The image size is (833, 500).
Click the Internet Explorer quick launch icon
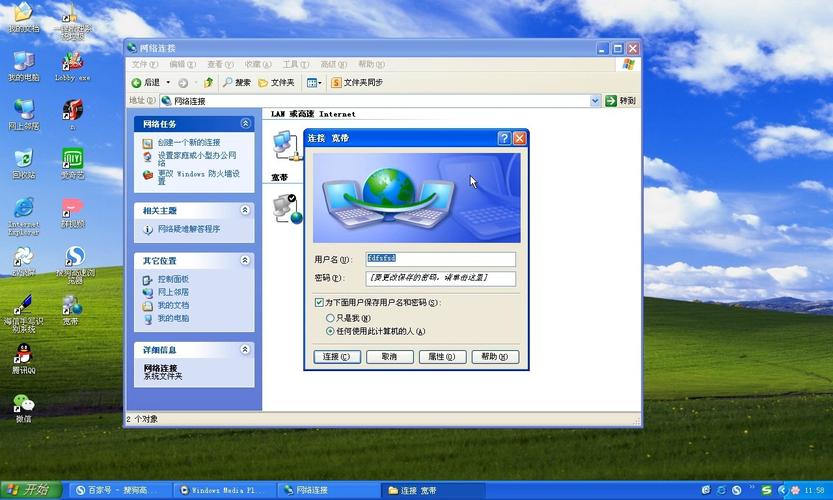click(x=721, y=490)
